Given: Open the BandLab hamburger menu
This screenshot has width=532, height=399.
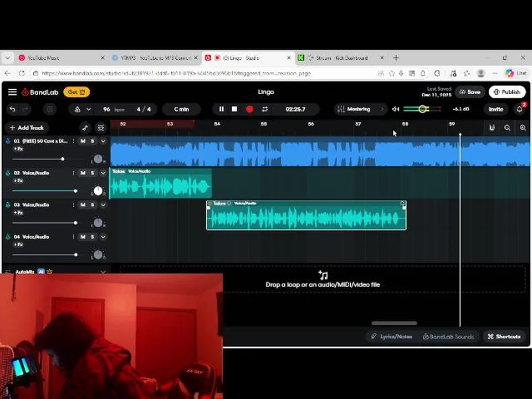Looking at the screenshot, I should pos(13,92).
